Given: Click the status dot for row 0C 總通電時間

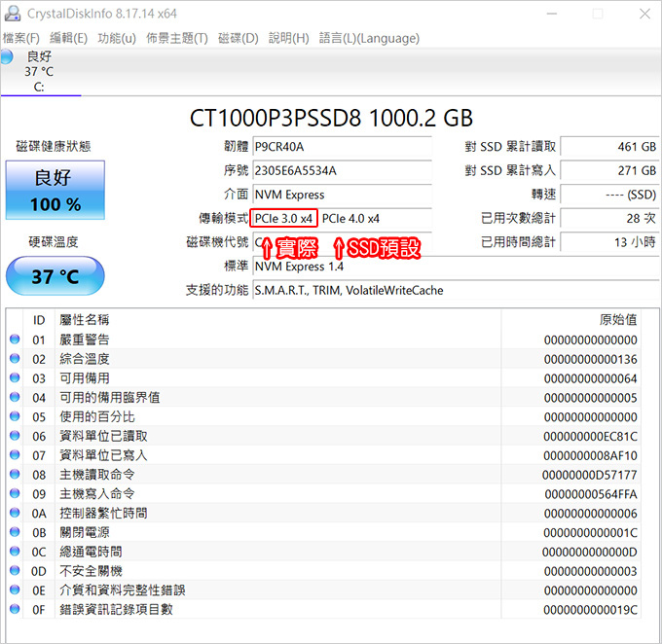Looking at the screenshot, I should (15, 552).
